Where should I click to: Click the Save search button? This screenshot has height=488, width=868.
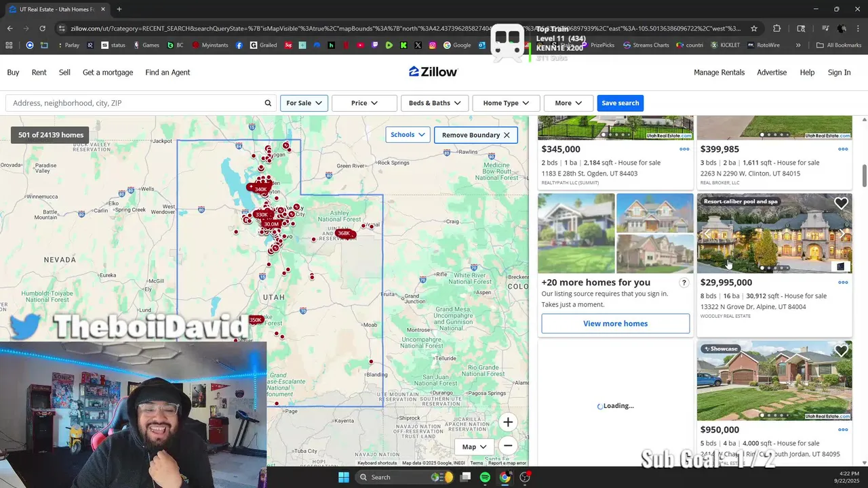pos(620,103)
